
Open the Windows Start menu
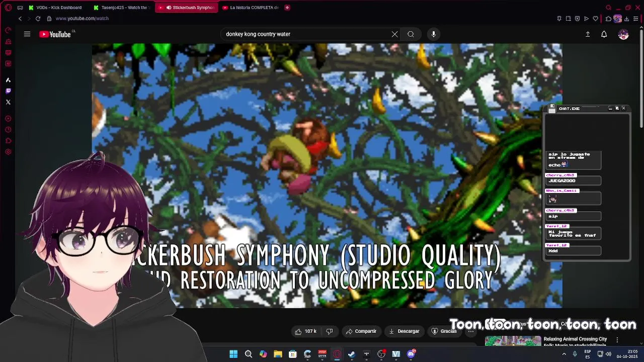click(x=233, y=354)
